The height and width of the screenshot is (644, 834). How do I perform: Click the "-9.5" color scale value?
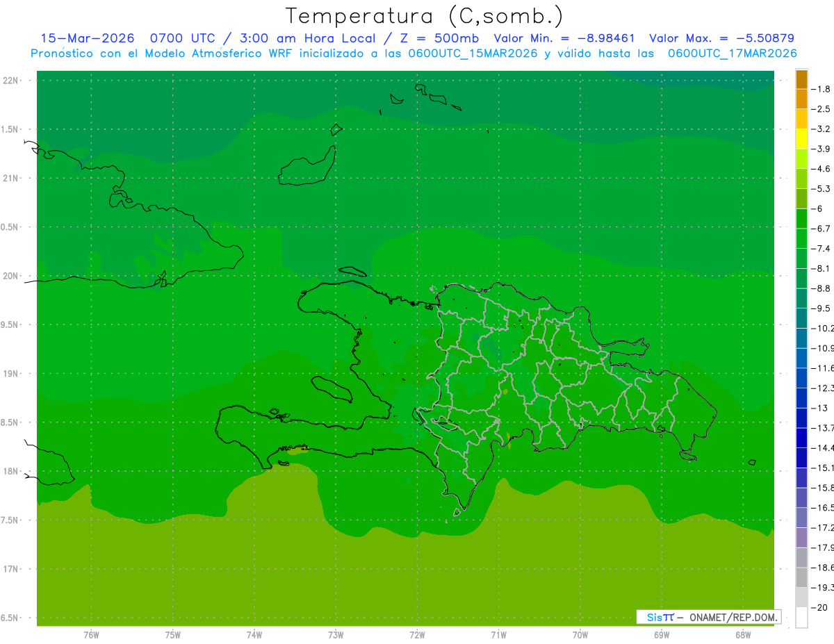coord(821,308)
